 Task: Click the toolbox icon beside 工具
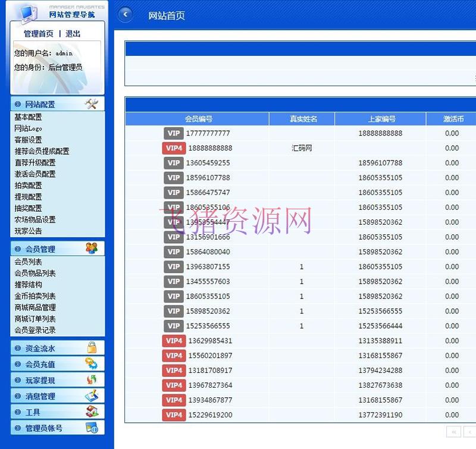92,412
